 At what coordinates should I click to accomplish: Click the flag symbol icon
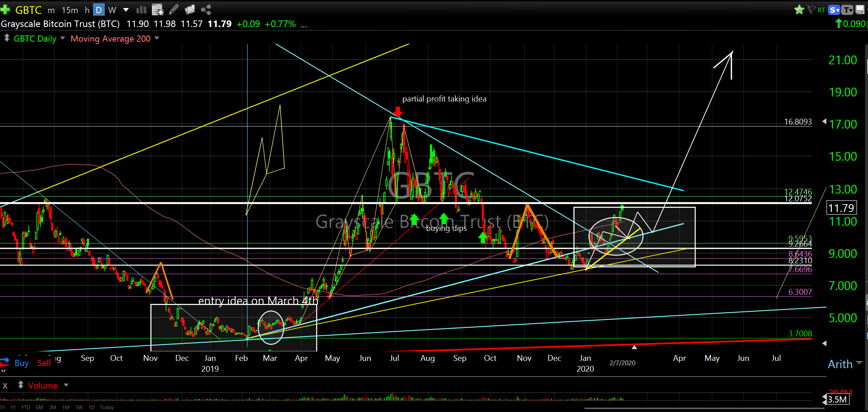tap(811, 10)
